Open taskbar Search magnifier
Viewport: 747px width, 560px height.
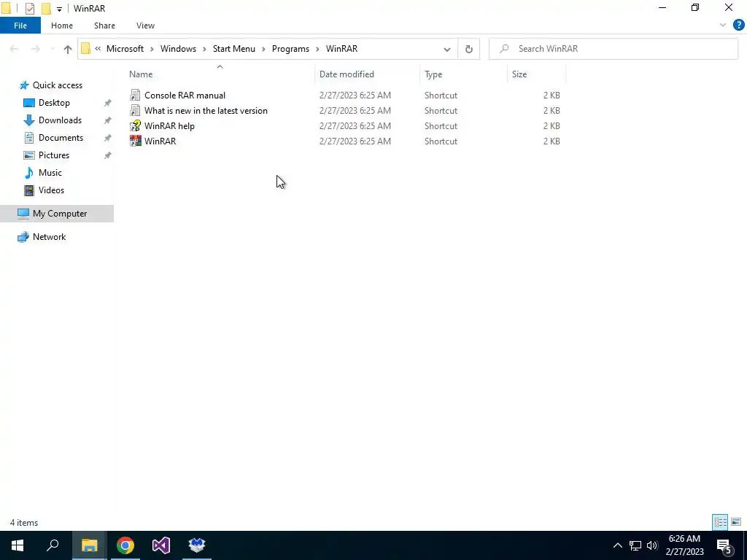coord(53,545)
